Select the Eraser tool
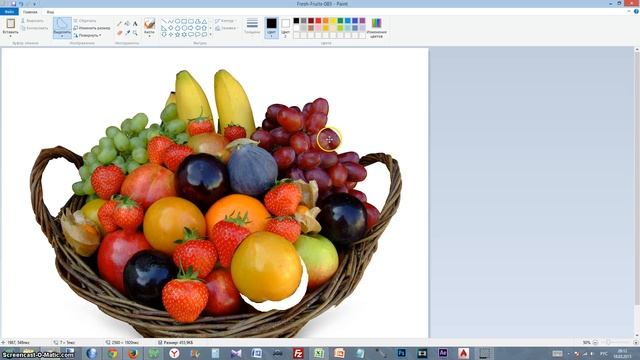Viewport: 640px width, 360px height. 120,32
